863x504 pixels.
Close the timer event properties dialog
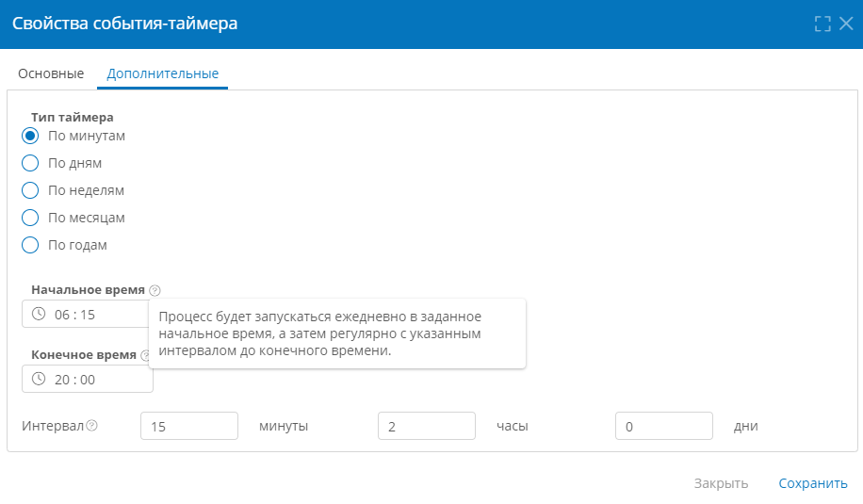846,24
